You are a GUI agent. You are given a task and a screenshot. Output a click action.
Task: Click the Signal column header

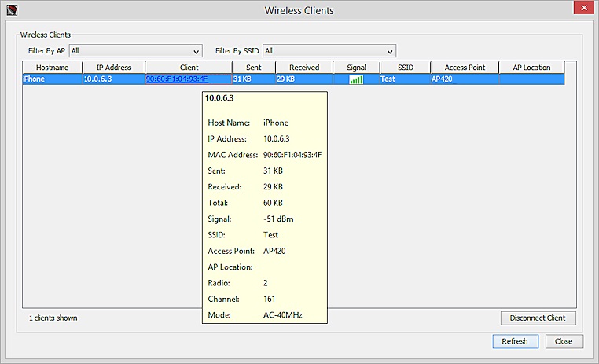tap(356, 68)
